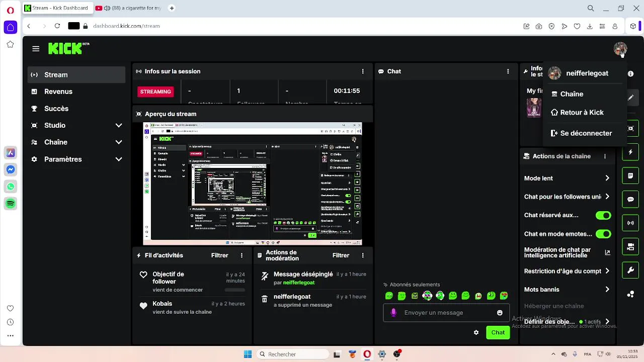Open three-dot menu of Infos sur la session
This screenshot has width=644, height=362.
[363, 71]
